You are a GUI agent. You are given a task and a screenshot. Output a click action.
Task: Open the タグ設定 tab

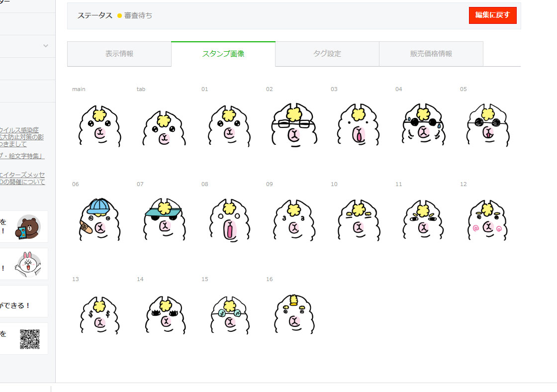[327, 54]
